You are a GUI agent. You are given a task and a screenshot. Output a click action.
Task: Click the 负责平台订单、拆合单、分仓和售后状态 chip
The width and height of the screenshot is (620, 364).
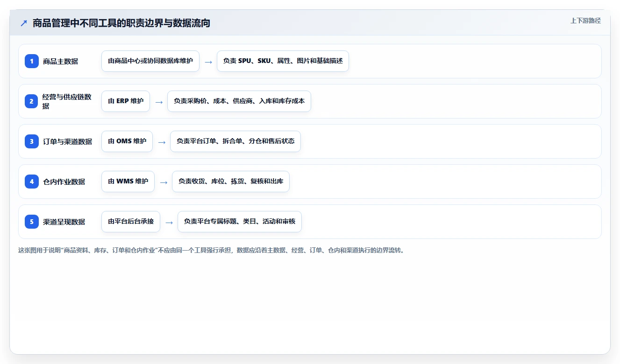click(235, 141)
